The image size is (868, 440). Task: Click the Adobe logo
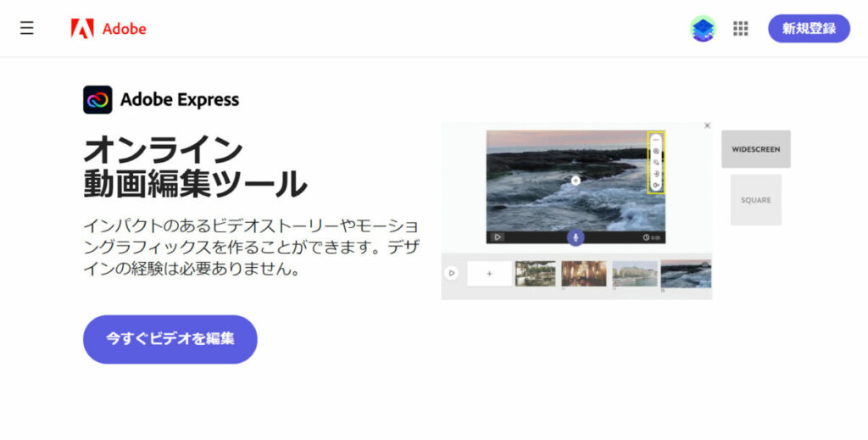pos(108,28)
